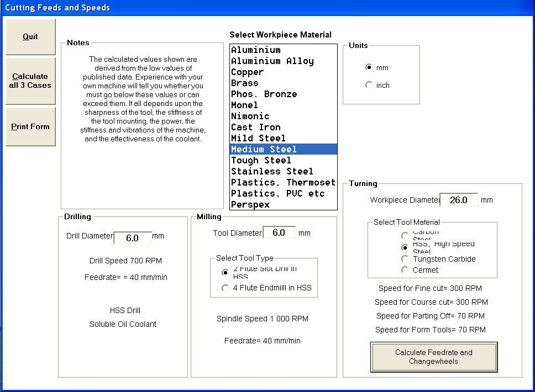Image resolution: width=535 pixels, height=392 pixels.
Task: Choose Brass as workpiece material
Action: [283, 83]
